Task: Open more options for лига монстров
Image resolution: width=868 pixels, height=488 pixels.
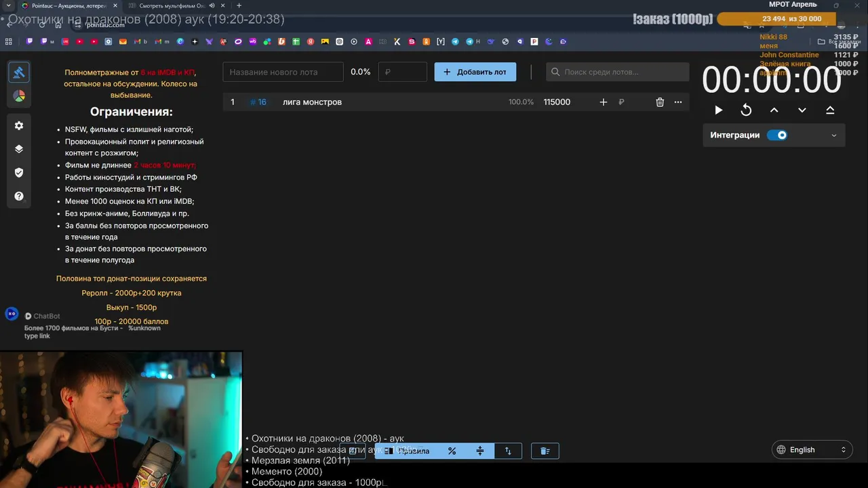Action: pyautogui.click(x=678, y=102)
